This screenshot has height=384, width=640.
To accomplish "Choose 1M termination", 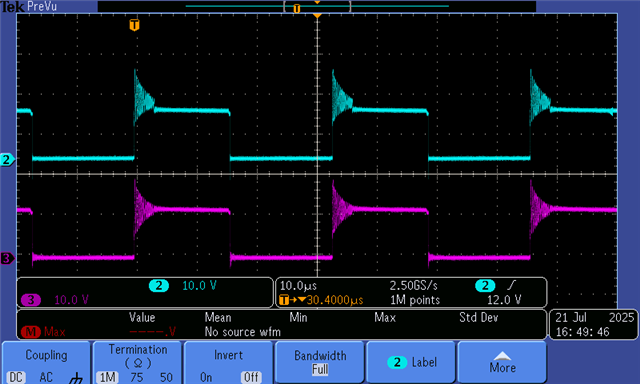I will tap(107, 377).
